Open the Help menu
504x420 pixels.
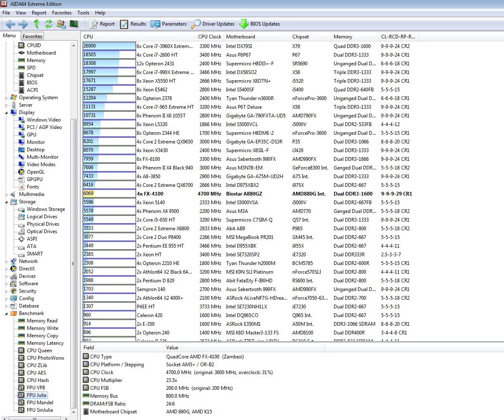tap(100, 13)
